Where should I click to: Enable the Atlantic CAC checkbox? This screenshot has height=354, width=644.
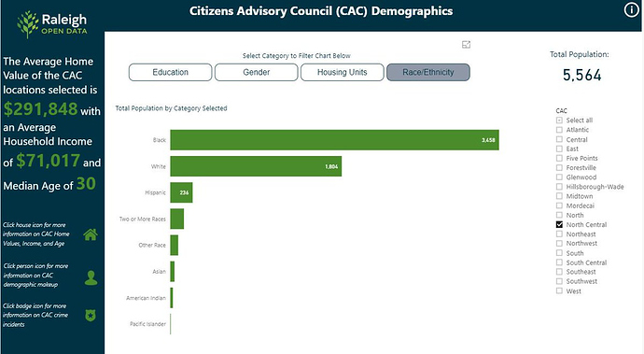tap(559, 130)
